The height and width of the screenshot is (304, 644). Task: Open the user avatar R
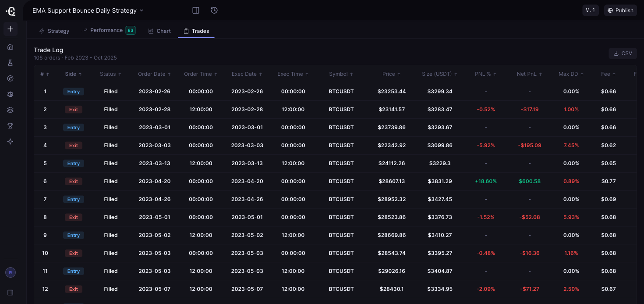pos(11,272)
